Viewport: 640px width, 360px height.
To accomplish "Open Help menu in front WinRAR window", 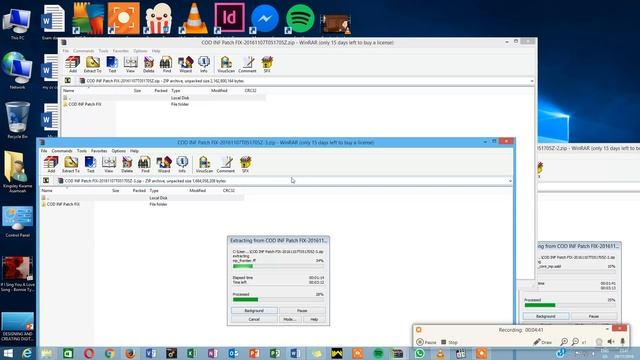I will pyautogui.click(x=134, y=151).
